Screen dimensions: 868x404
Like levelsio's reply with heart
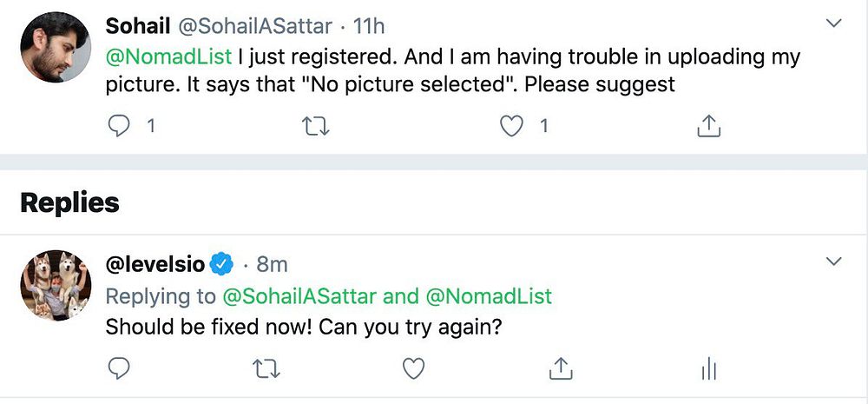(x=414, y=369)
